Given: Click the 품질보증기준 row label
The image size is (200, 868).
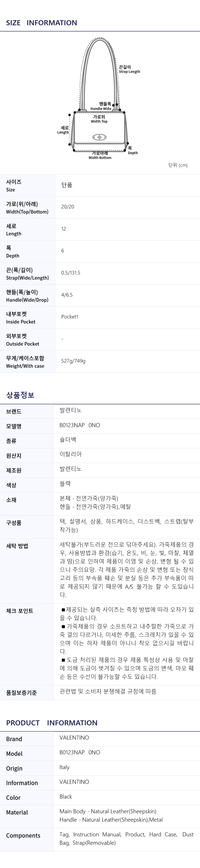Looking at the screenshot, I should pos(22,693).
